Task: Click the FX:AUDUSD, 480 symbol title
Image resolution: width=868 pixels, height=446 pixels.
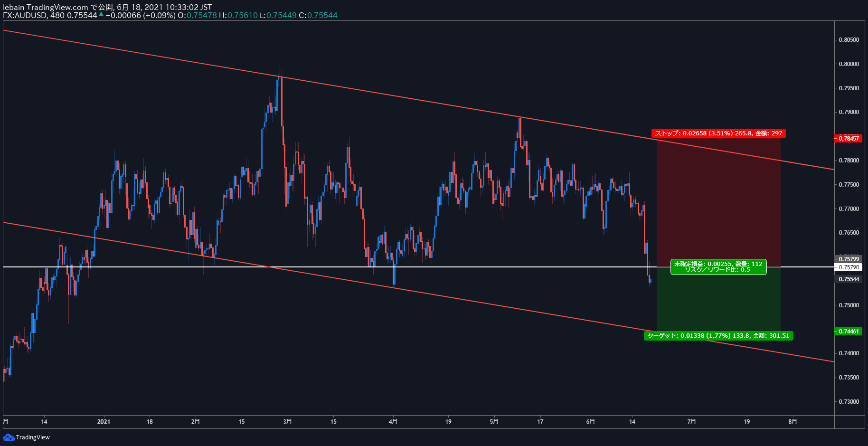Action: 34,15
